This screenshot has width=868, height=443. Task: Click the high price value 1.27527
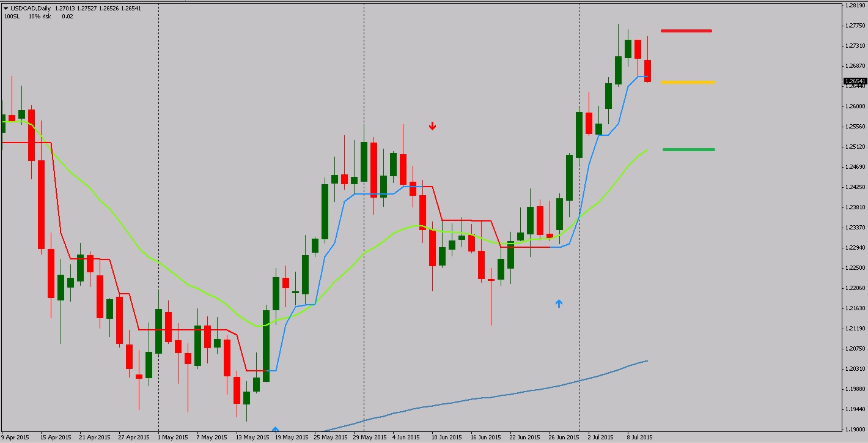(x=88, y=9)
